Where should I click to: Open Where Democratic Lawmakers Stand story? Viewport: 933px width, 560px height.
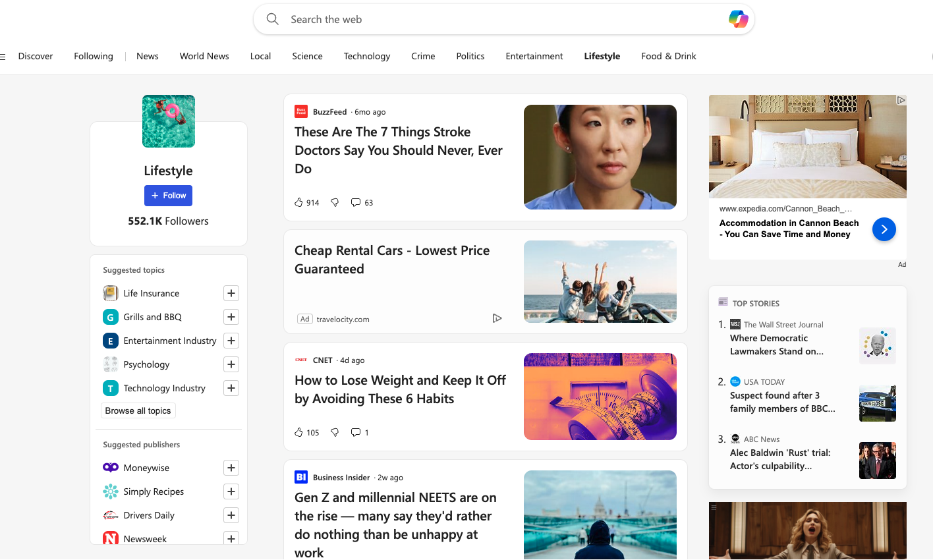click(x=777, y=345)
